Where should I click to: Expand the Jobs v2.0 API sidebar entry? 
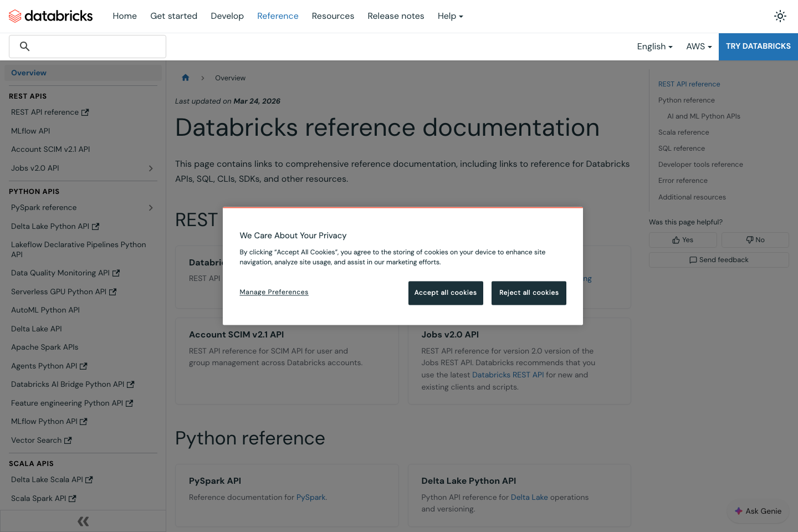[x=150, y=168]
